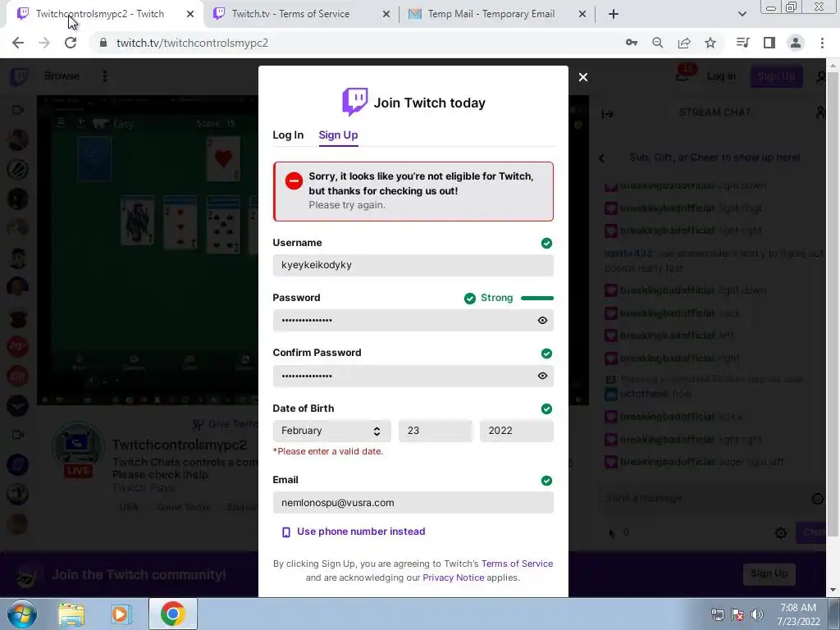The width and height of the screenshot is (840, 630).
Task: Click the volume speaker tray icon
Action: 757,614
